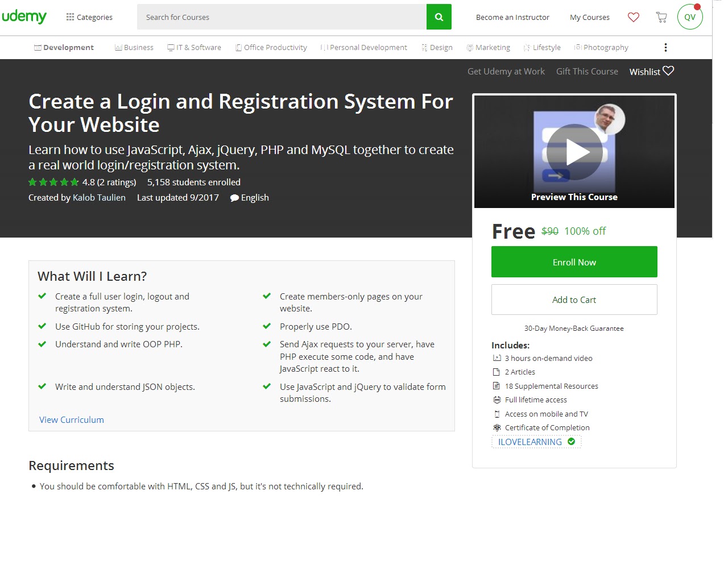
Task: Click the Business chart icon
Action: click(x=118, y=48)
